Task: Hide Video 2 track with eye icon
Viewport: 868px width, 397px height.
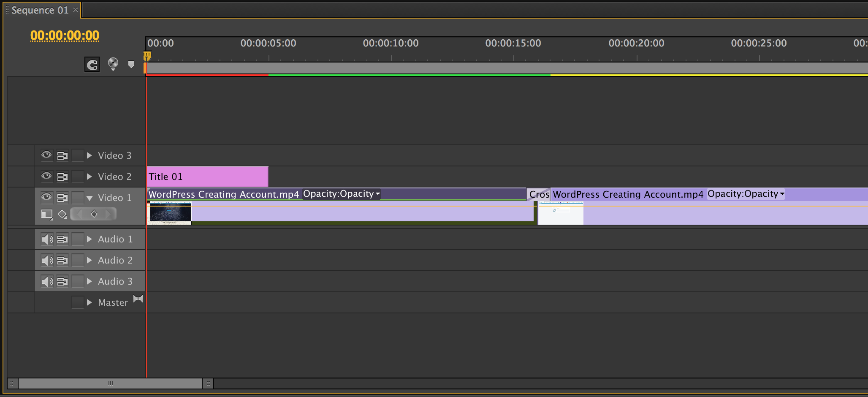Action: pyautogui.click(x=46, y=176)
